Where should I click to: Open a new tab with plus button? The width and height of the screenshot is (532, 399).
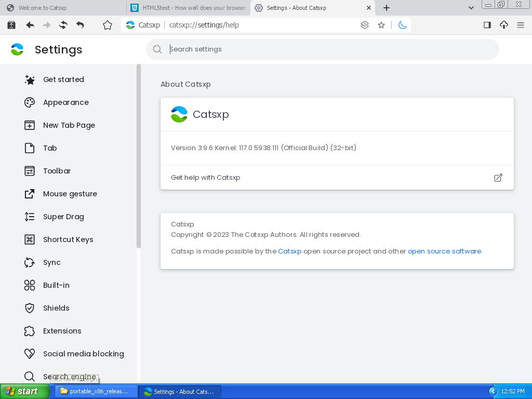pos(387,8)
